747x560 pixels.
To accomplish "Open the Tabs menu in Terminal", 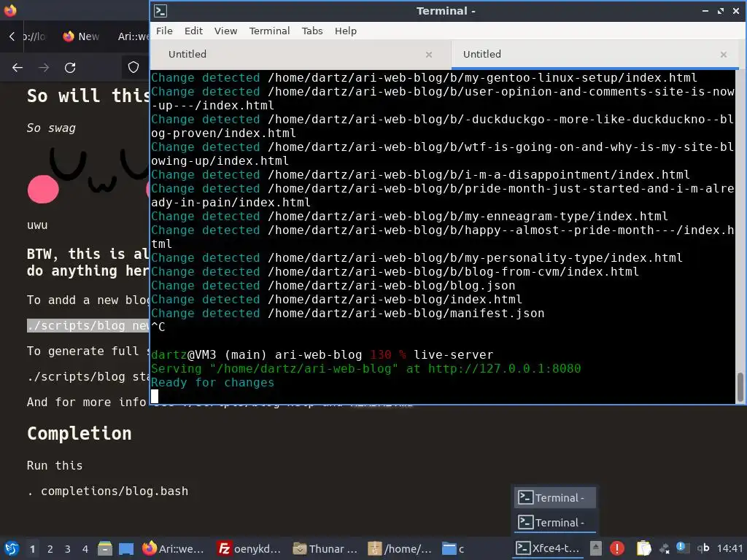I will pos(312,31).
